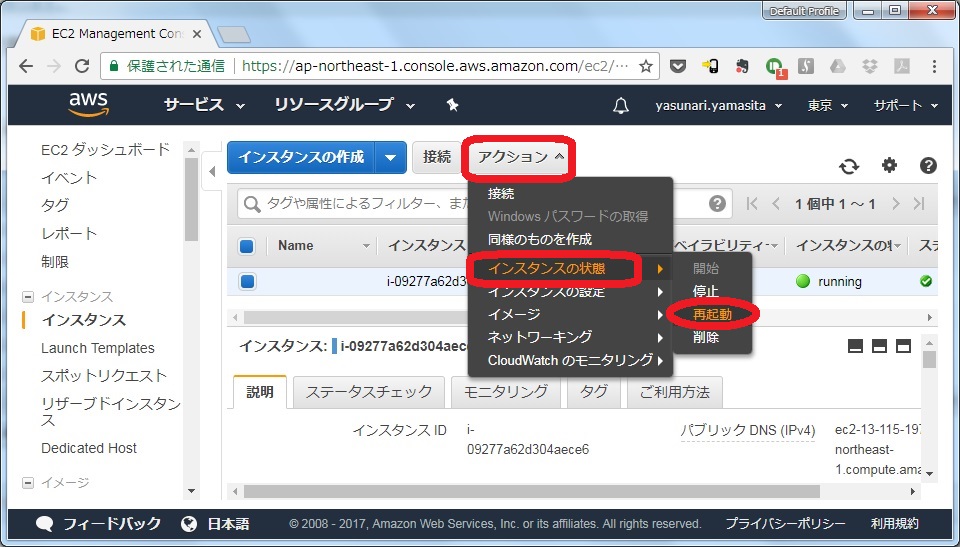The height and width of the screenshot is (547, 960).
Task: Open the 東京 region selector
Action: pyautogui.click(x=827, y=105)
